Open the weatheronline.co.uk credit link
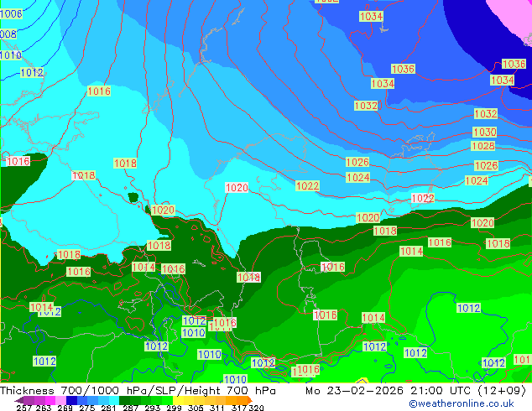 (x=462, y=403)
